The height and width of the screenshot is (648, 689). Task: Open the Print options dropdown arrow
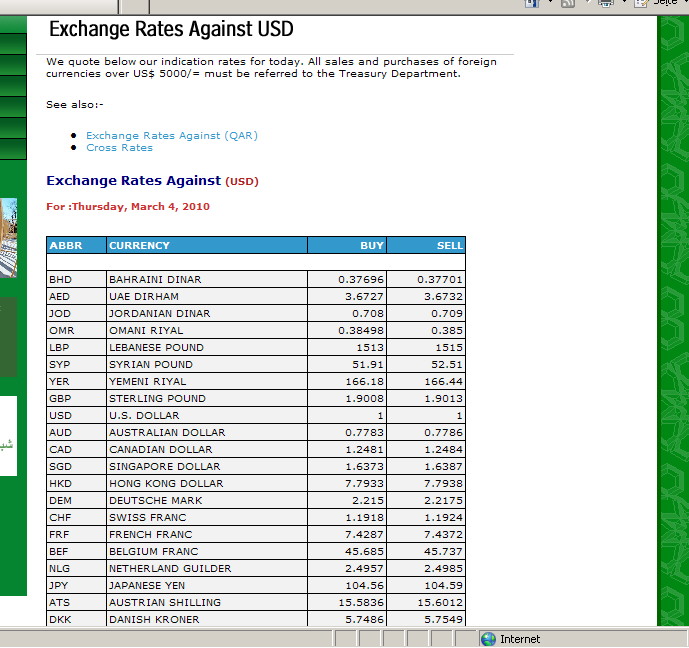point(623,3)
